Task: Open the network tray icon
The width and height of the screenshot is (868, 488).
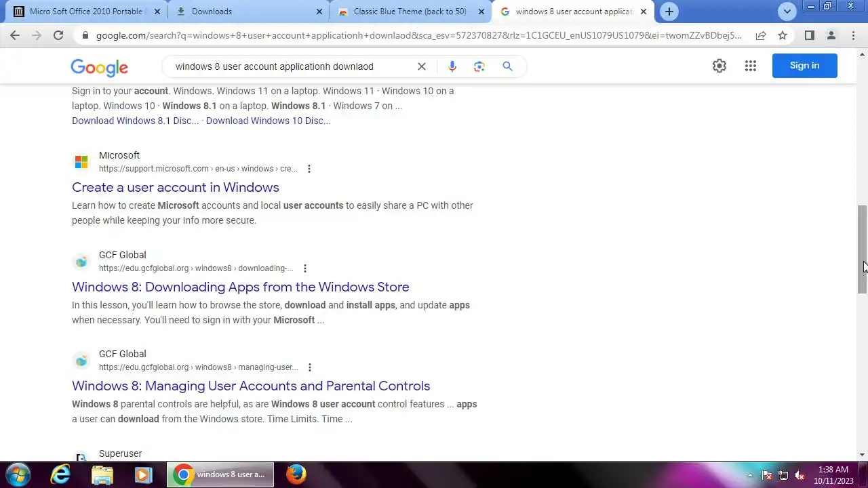Action: point(783,475)
